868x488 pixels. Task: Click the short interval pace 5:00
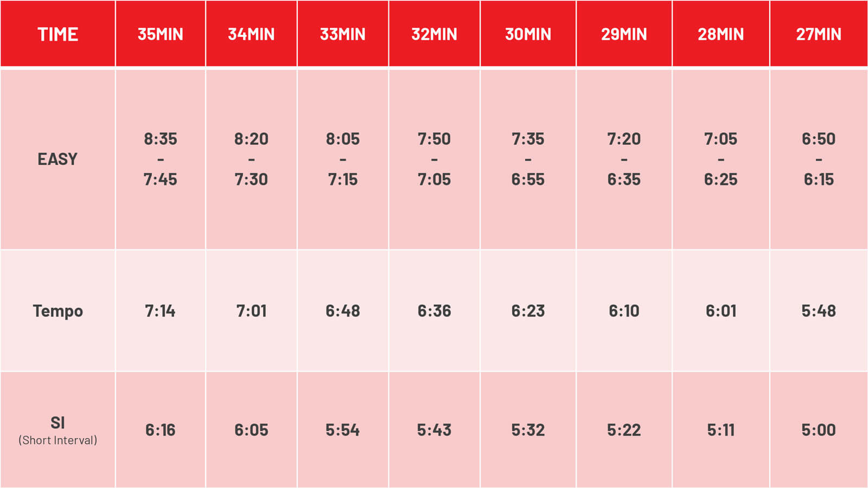(x=819, y=430)
